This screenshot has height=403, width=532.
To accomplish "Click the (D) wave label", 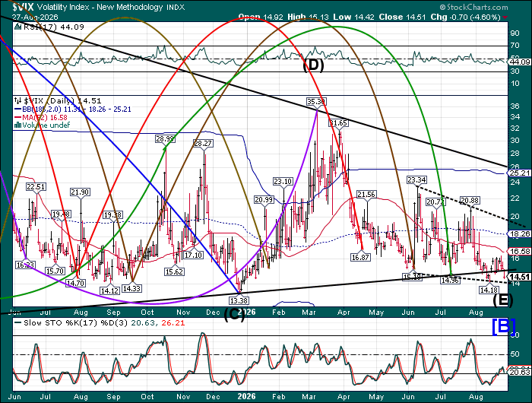I will coord(313,65).
